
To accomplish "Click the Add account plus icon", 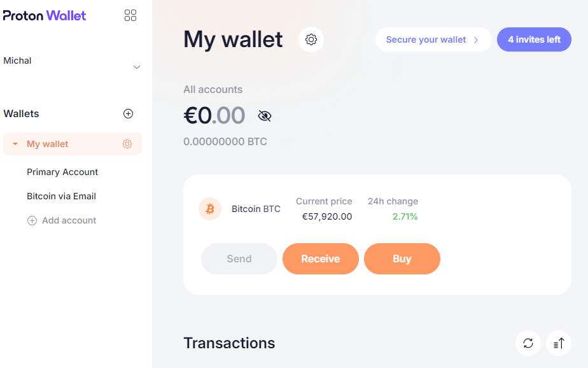I will point(32,220).
